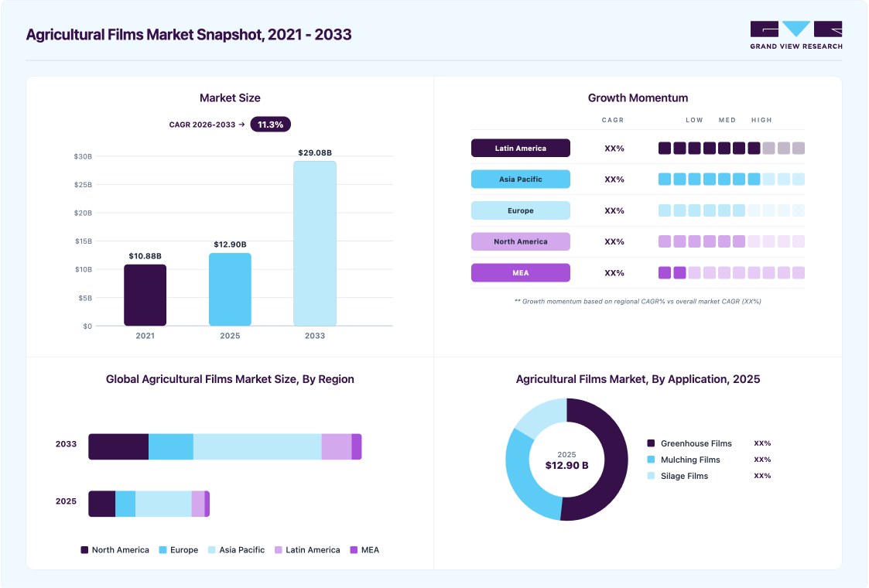Click the Latin America momentum squares
The height and width of the screenshot is (588, 869).
pos(731,148)
